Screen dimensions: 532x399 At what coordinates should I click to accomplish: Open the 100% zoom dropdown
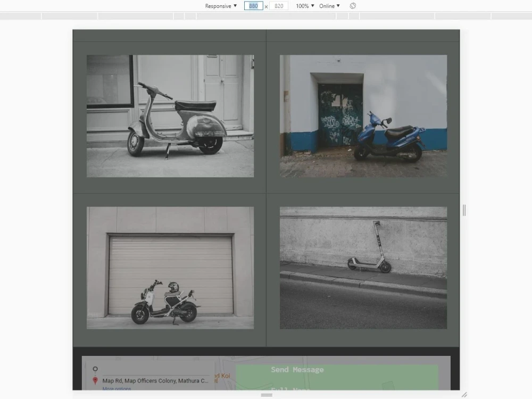point(305,6)
